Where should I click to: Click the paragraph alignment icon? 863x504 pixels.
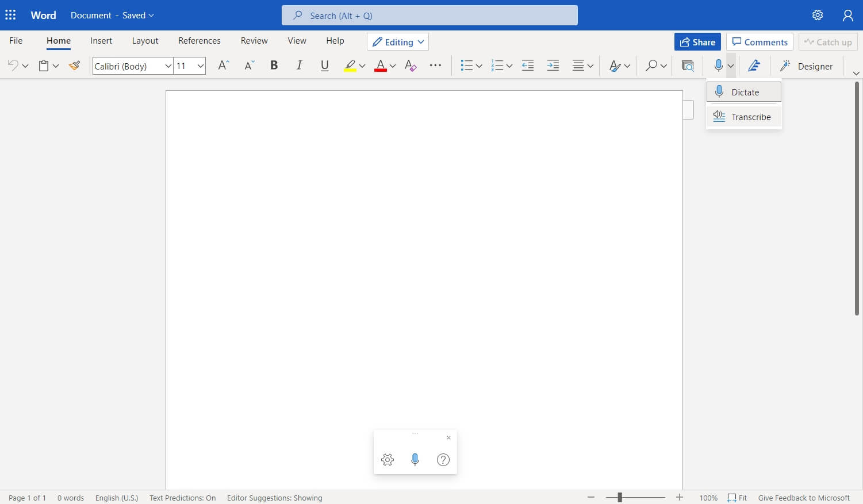point(578,66)
